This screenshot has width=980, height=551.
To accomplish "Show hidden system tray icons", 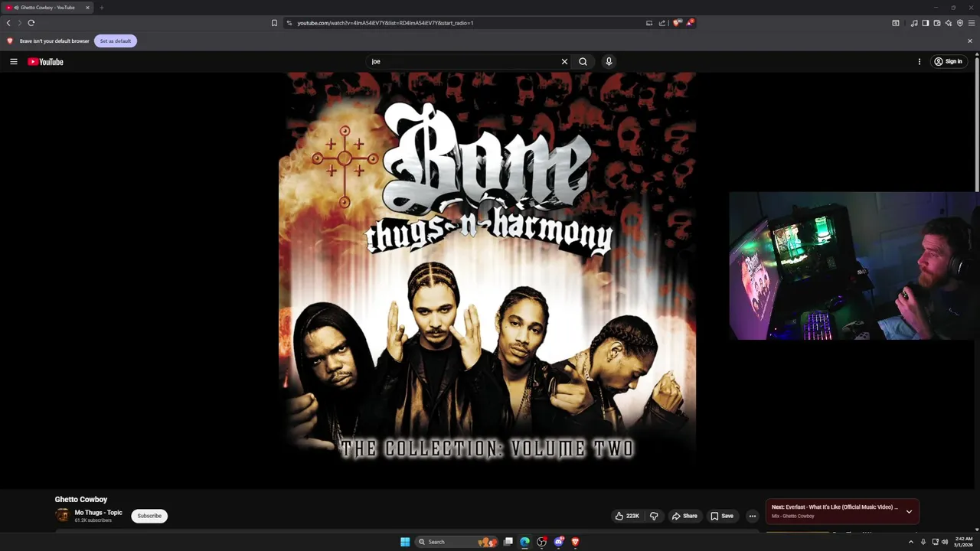I will point(911,542).
